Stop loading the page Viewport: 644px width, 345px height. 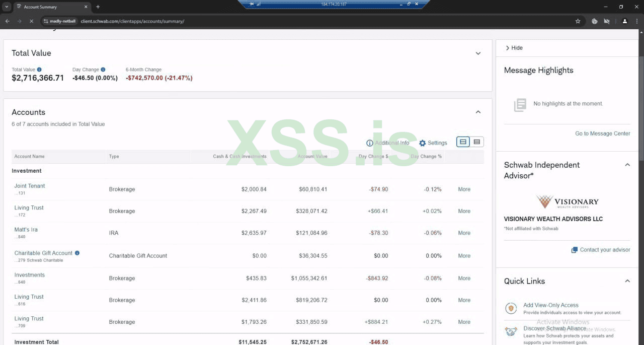[31, 21]
